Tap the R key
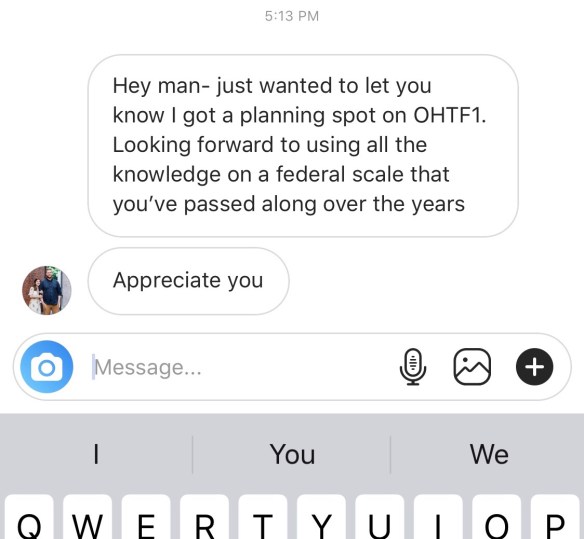584x539 pixels. (204, 517)
